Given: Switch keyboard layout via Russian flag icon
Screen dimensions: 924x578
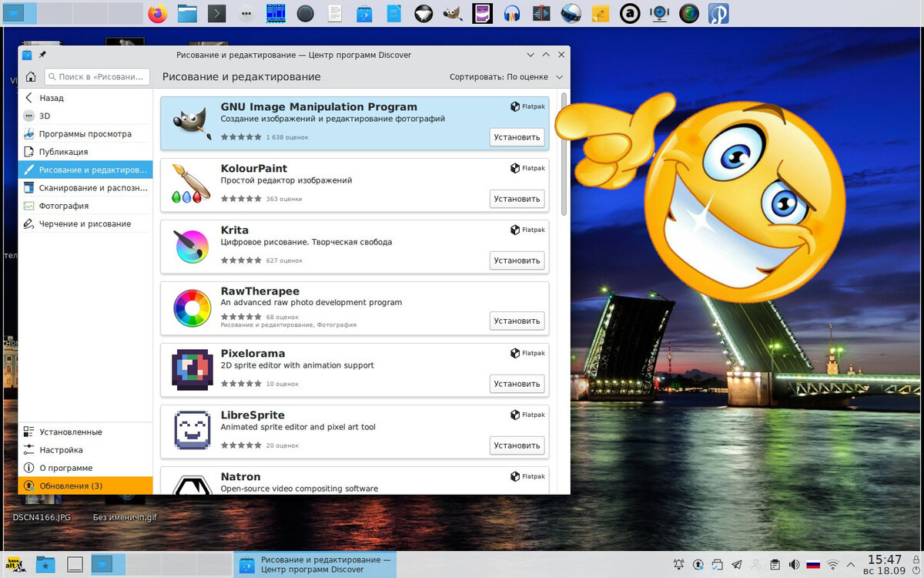Looking at the screenshot, I should pos(813,565).
